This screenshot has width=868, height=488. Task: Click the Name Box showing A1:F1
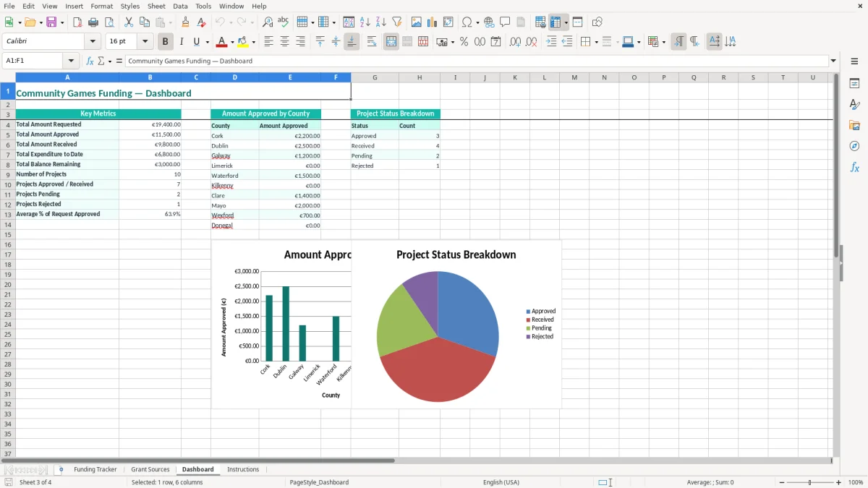pyautogui.click(x=33, y=61)
